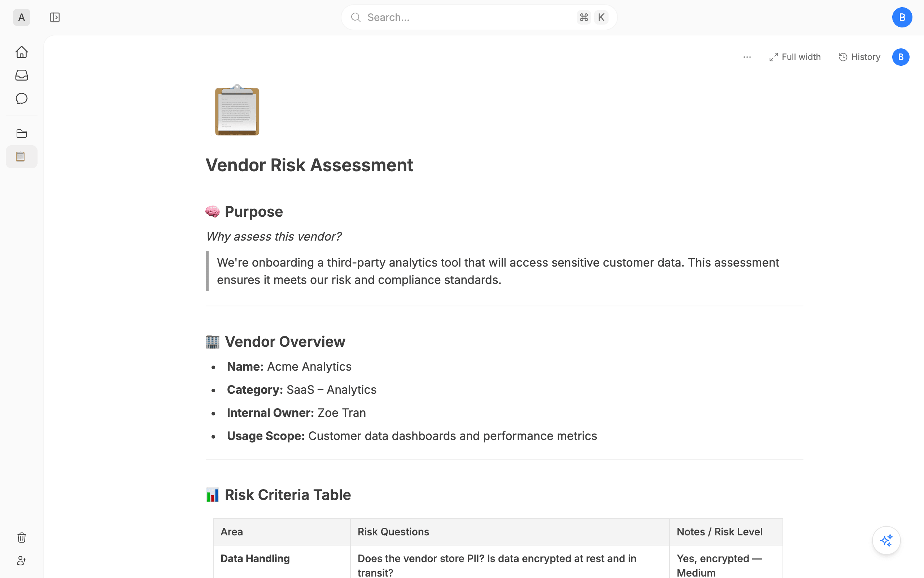Click the 'Area' table header cell

282,532
